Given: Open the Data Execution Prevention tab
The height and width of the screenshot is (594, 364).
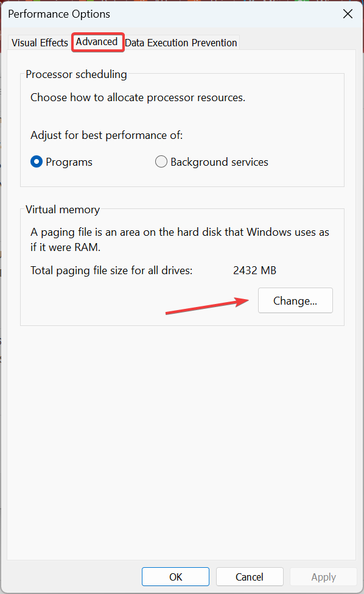Looking at the screenshot, I should pyautogui.click(x=181, y=43).
